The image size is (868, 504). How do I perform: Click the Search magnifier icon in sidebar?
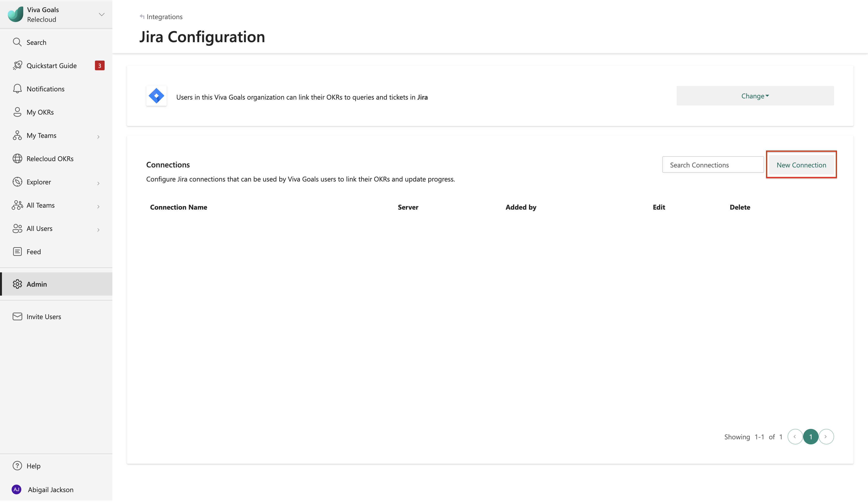click(17, 42)
